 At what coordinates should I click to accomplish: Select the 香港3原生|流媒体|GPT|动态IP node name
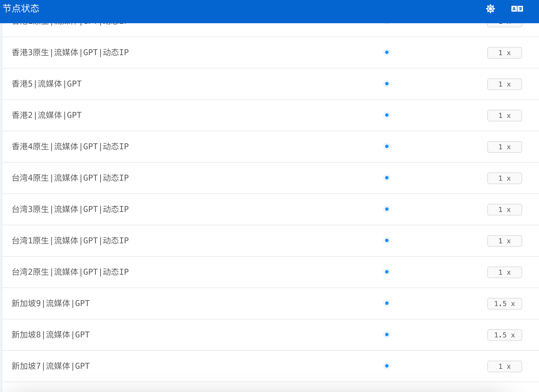point(70,53)
